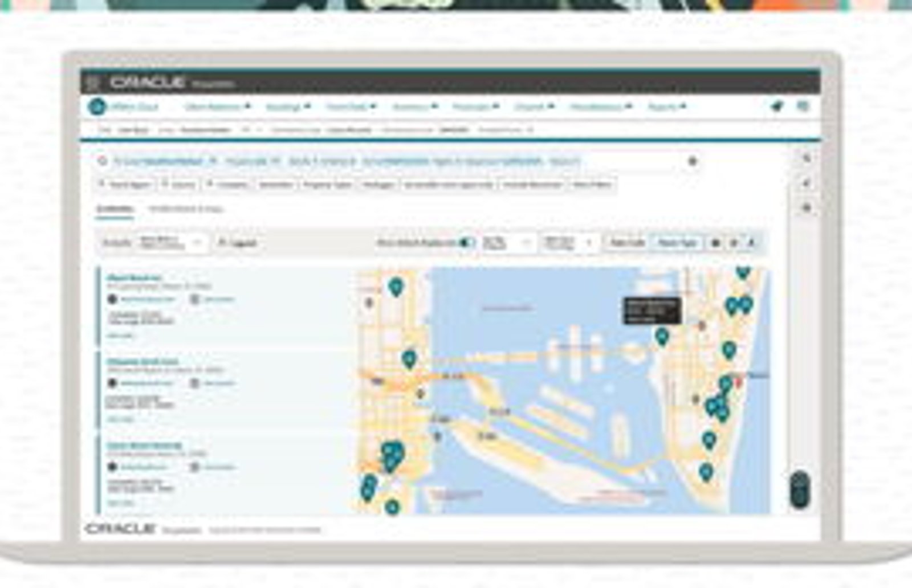Click the search magnifier icon before the criteria
Image resolution: width=912 pixels, height=588 pixels.
pyautogui.click(x=103, y=162)
